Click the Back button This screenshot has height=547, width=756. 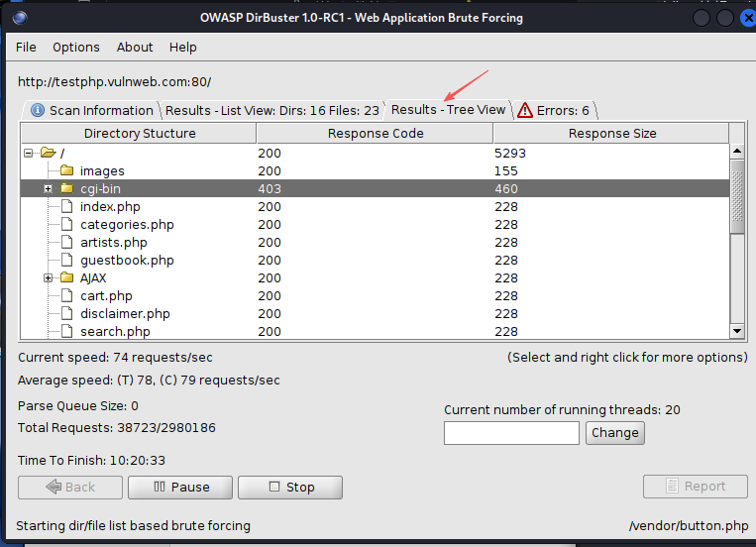click(x=70, y=488)
